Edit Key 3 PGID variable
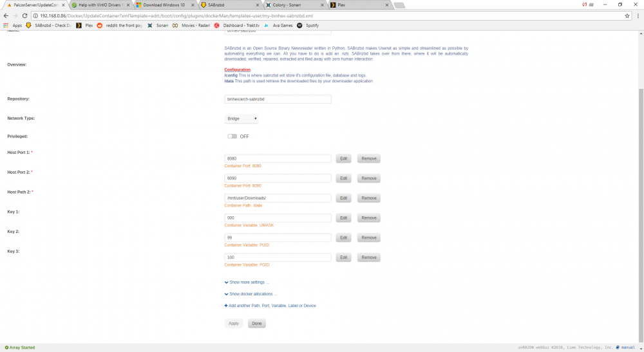This screenshot has width=644, height=352. click(x=343, y=257)
